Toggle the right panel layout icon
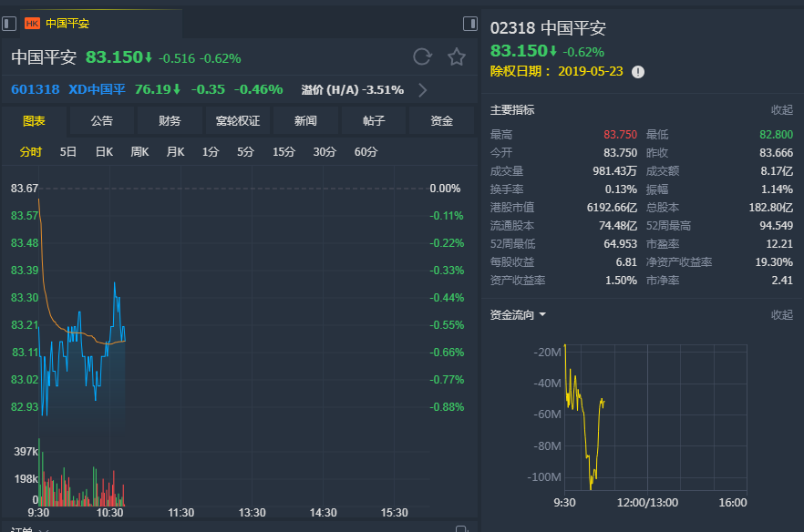The width and height of the screenshot is (804, 532). click(469, 24)
